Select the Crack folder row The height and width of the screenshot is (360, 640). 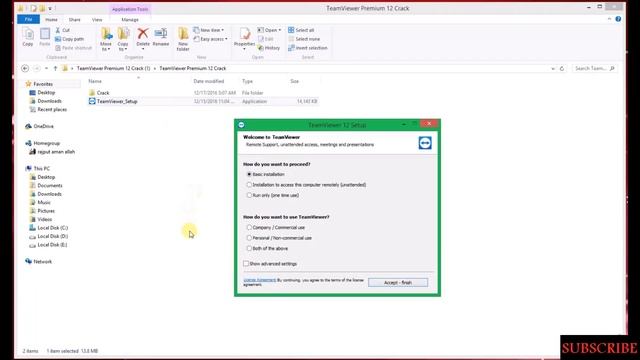203,93
